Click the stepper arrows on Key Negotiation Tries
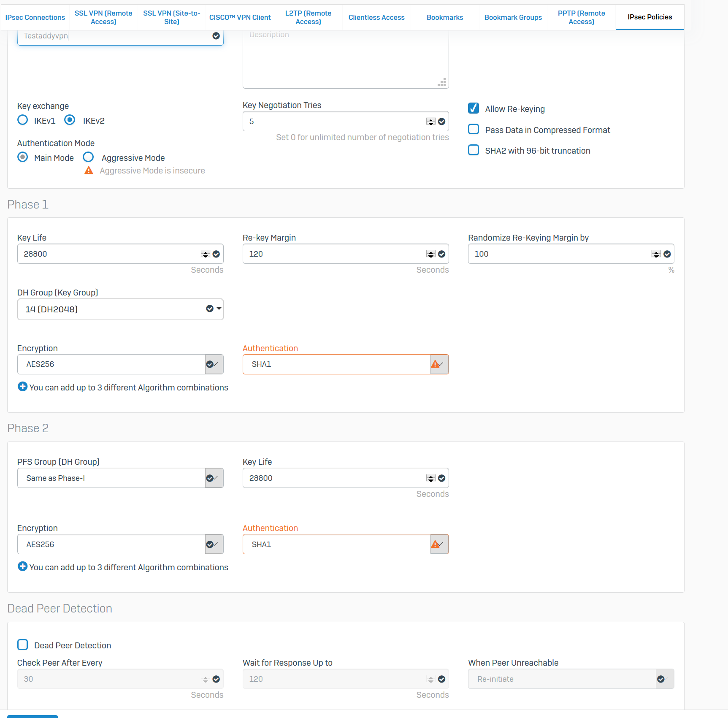 [430, 122]
